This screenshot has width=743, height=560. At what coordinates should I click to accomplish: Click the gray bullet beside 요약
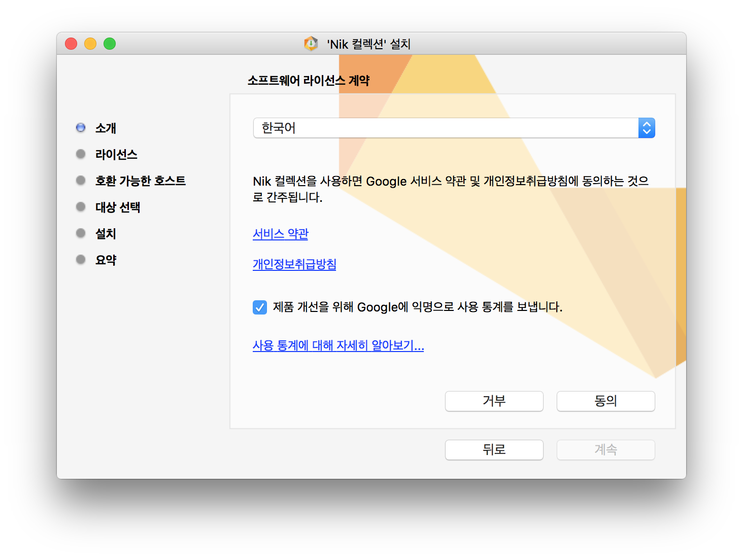81,259
